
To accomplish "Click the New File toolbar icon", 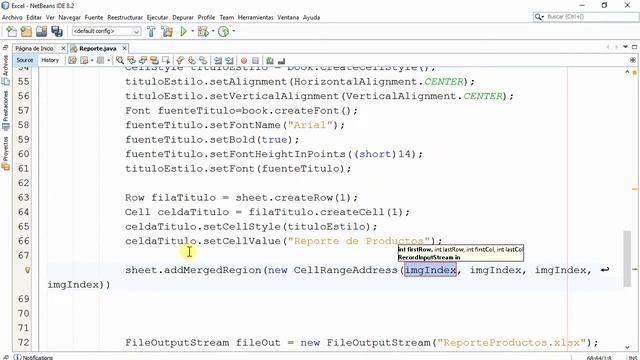I will (11, 31).
